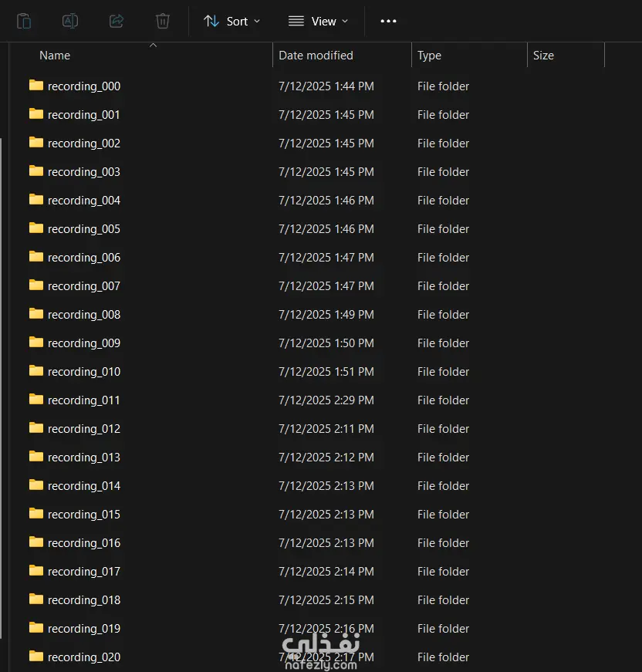Click the recording_019 file name text
The width and height of the screenshot is (642, 672).
84,628
